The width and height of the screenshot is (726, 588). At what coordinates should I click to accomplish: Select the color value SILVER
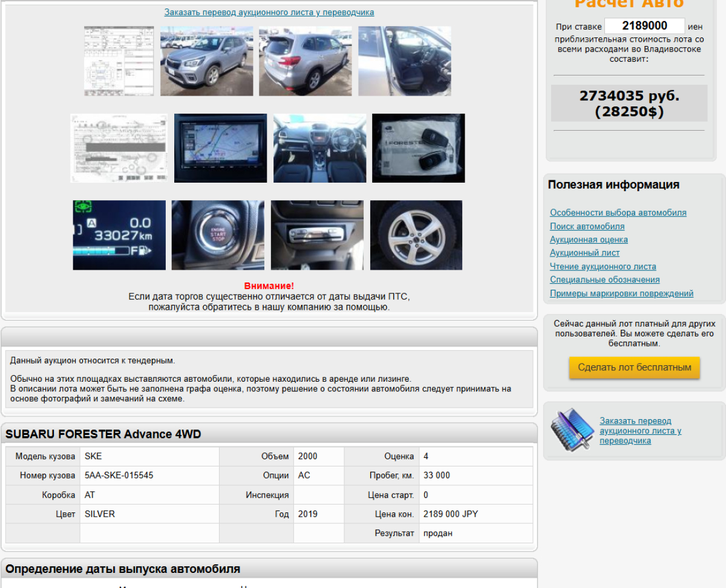pyautogui.click(x=100, y=514)
